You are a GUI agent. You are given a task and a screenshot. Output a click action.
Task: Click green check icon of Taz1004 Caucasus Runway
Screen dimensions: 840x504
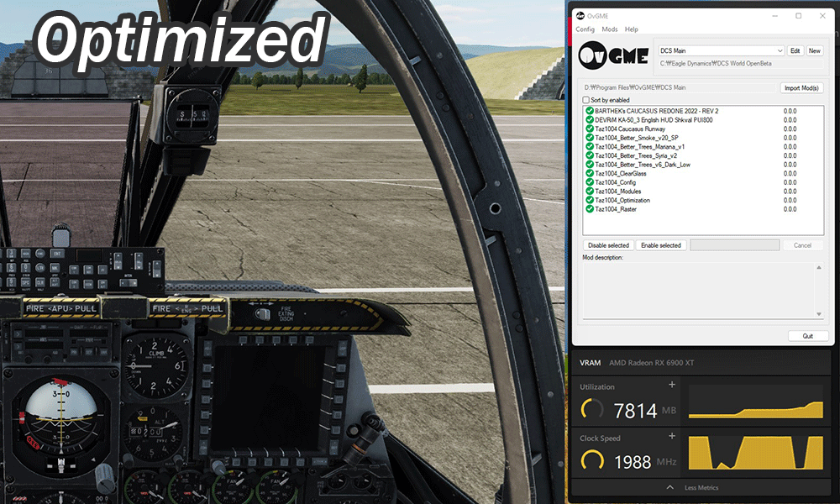[590, 129]
